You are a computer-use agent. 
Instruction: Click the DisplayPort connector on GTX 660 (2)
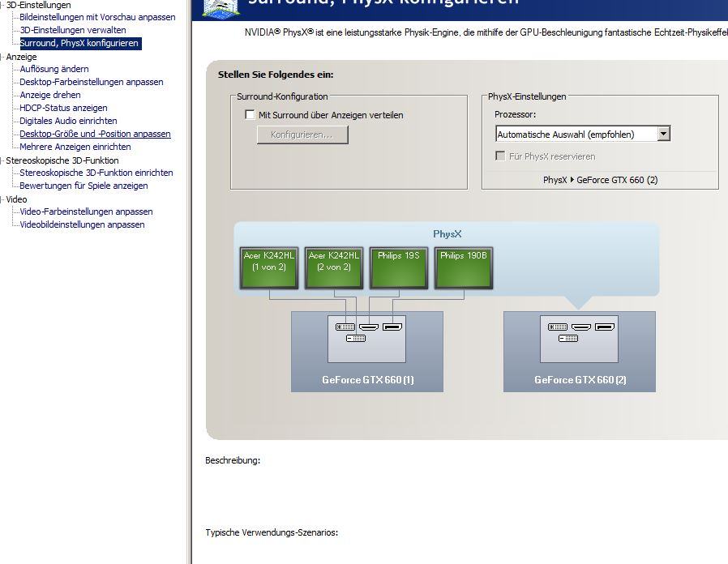[605, 327]
